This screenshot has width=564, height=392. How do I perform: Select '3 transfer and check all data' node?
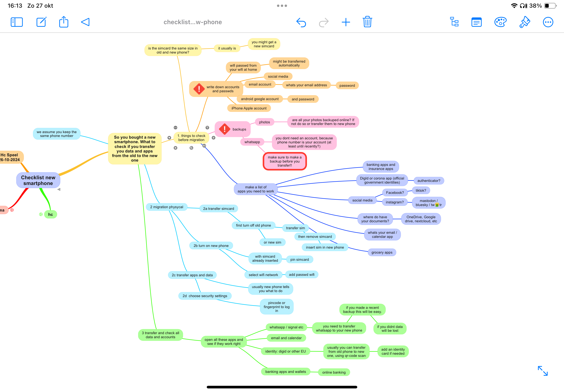coord(160,335)
